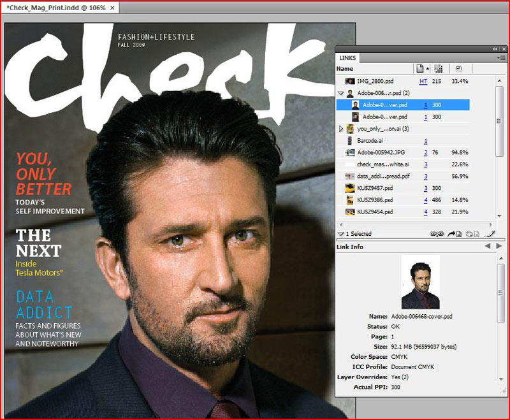The image size is (510, 420).
Task: Click the 1 Selected status text
Action: (358, 234)
